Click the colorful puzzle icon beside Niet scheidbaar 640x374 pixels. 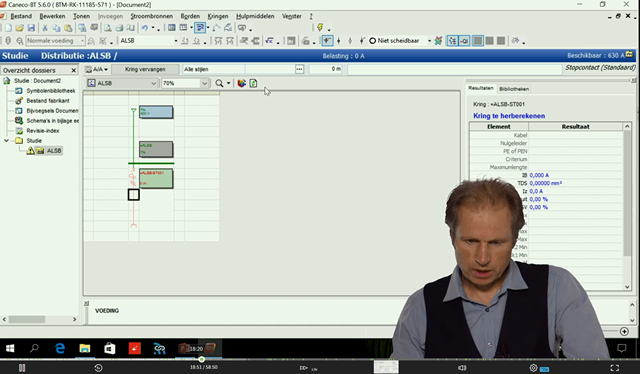[x=438, y=40]
